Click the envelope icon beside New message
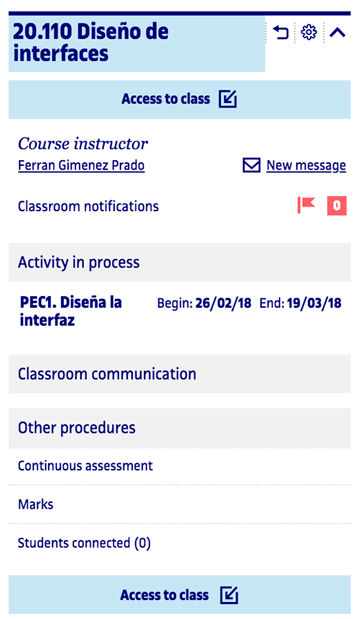 251,165
